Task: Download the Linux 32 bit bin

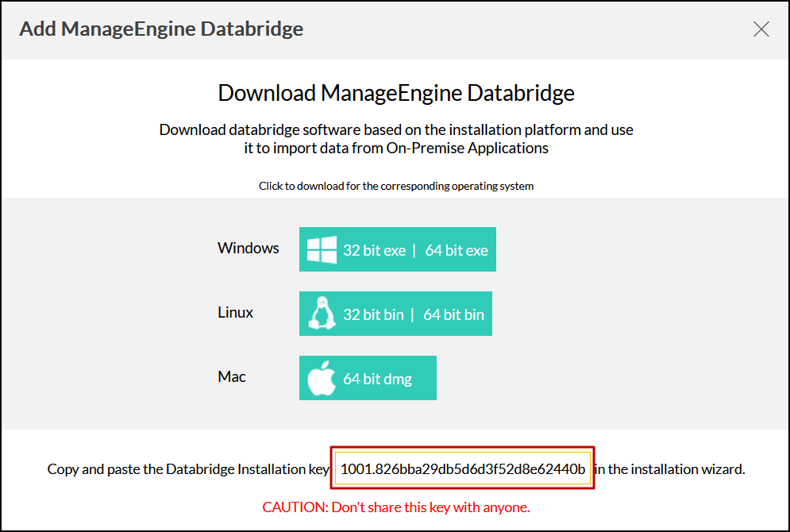Action: 373,314
